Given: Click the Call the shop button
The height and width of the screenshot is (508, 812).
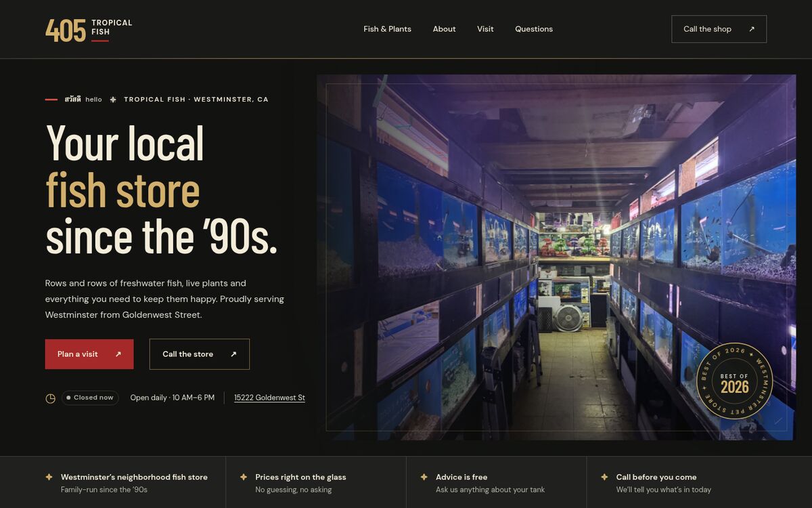Looking at the screenshot, I should pyautogui.click(x=719, y=29).
